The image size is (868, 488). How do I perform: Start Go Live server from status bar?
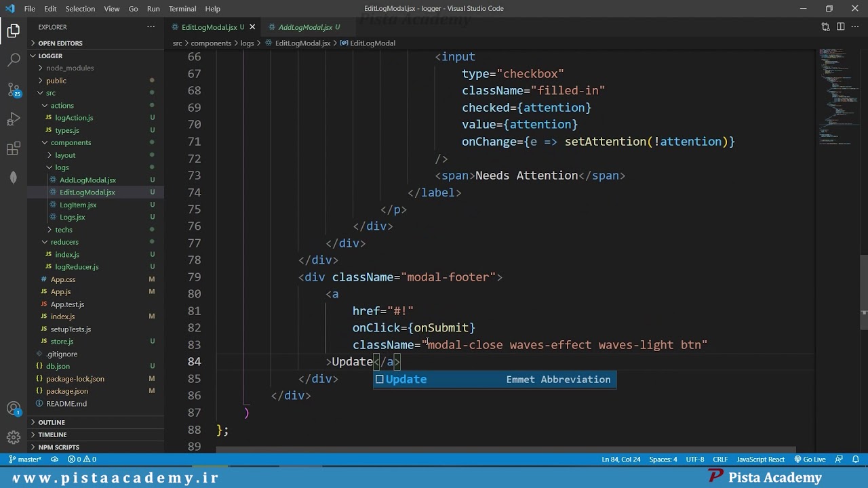[x=810, y=460]
